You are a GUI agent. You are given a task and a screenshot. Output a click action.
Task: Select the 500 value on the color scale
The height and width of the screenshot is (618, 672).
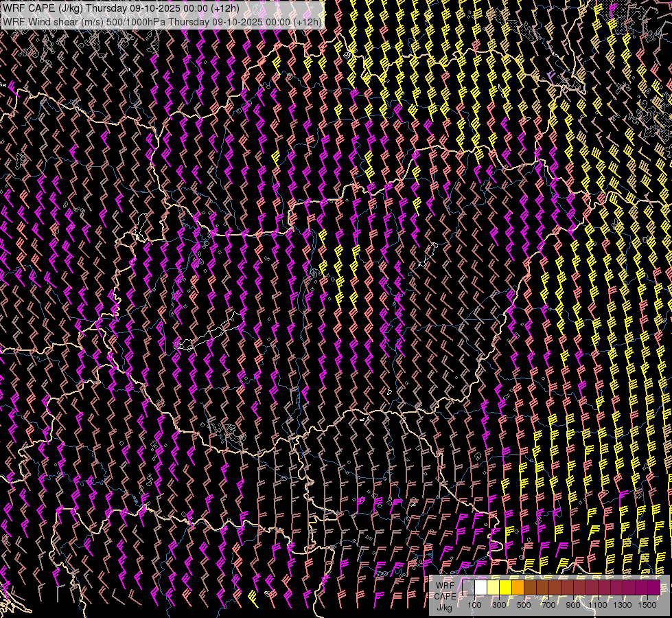click(524, 606)
